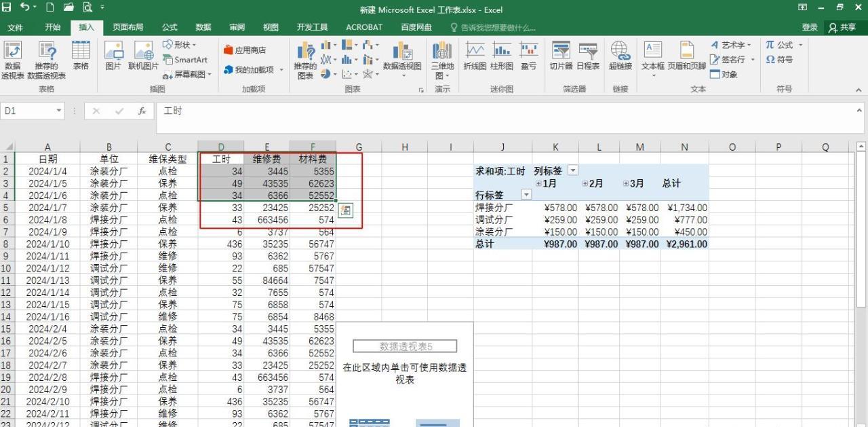Screen dimensions: 868x427
Task: Open the 公式 equation dropdown
Action: click(784, 45)
